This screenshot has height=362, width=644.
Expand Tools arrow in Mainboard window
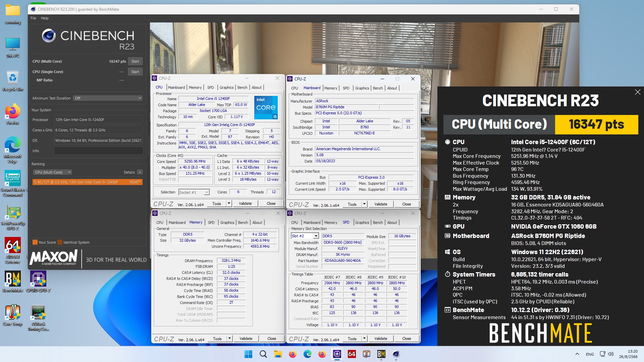point(364,204)
